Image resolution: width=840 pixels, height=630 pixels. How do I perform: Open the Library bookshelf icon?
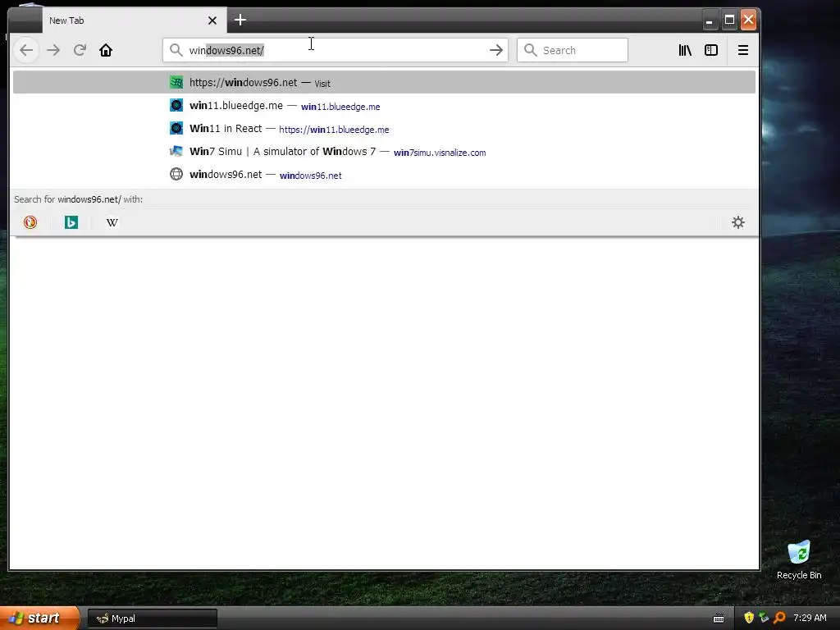(685, 50)
